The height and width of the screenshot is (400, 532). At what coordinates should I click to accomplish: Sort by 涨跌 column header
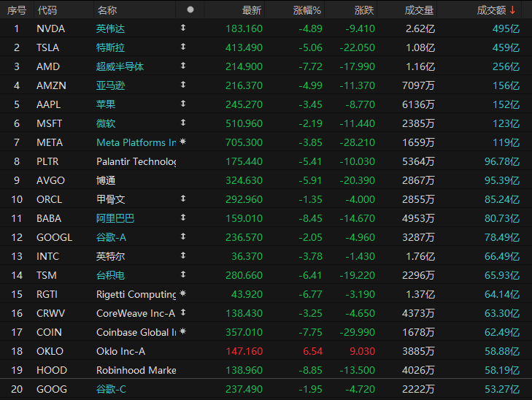click(x=364, y=10)
